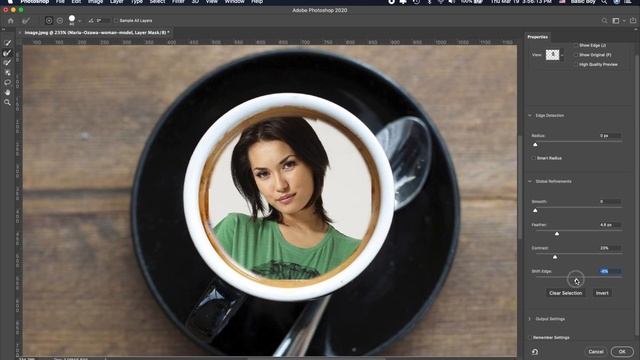Click the Smooth slider handle
Screen dimensions: 640x360
click(x=536, y=210)
